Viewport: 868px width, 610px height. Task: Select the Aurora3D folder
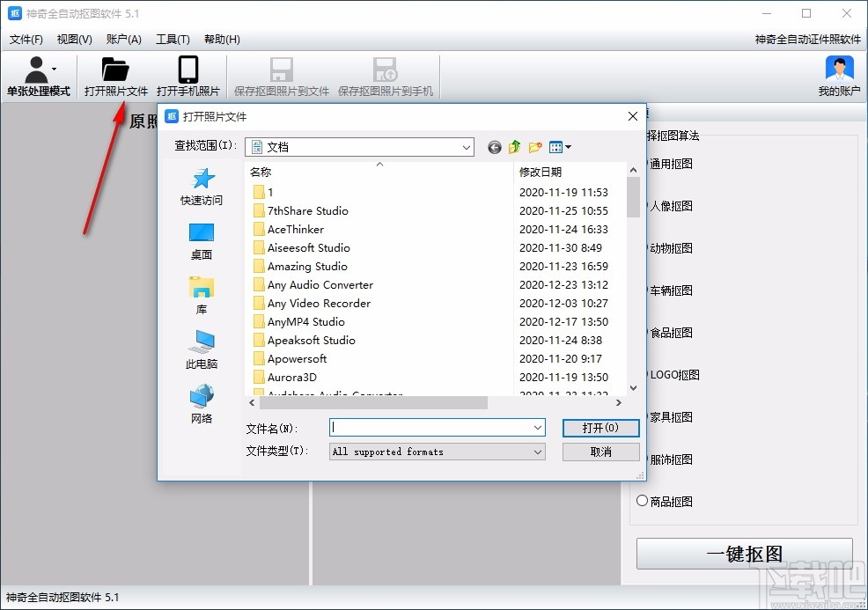coord(285,378)
